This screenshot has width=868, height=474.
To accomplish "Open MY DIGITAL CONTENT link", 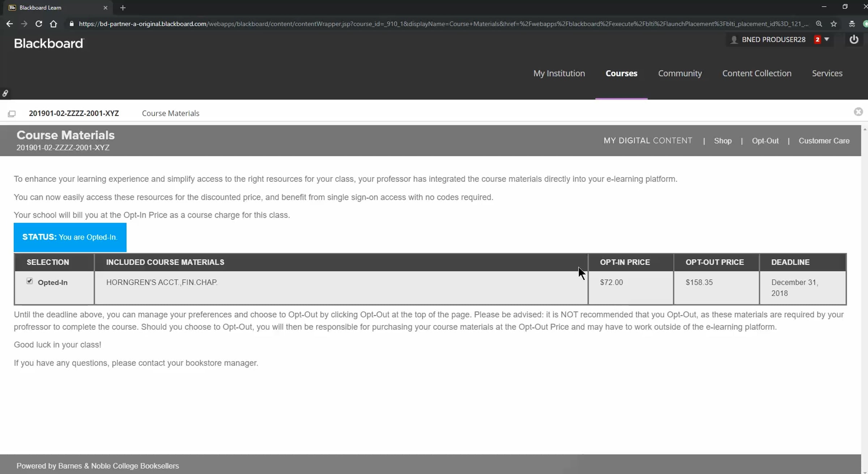I will point(648,141).
